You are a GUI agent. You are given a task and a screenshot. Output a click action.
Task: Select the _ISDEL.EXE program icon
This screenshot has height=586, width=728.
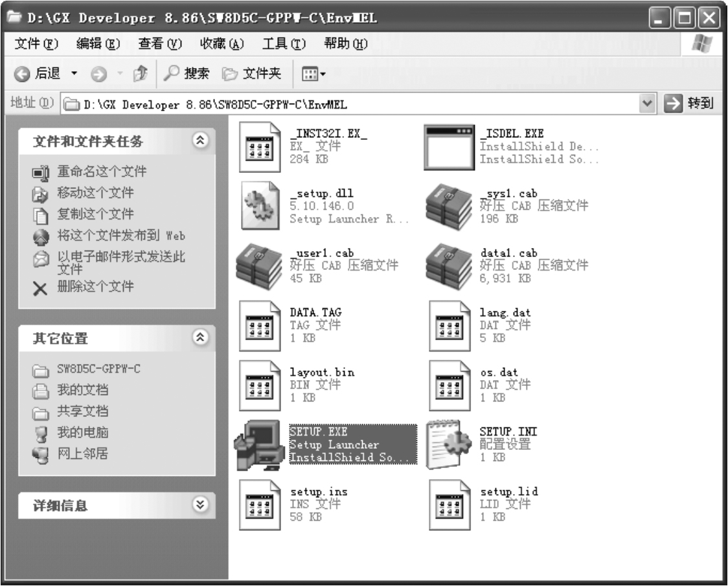coord(449,147)
